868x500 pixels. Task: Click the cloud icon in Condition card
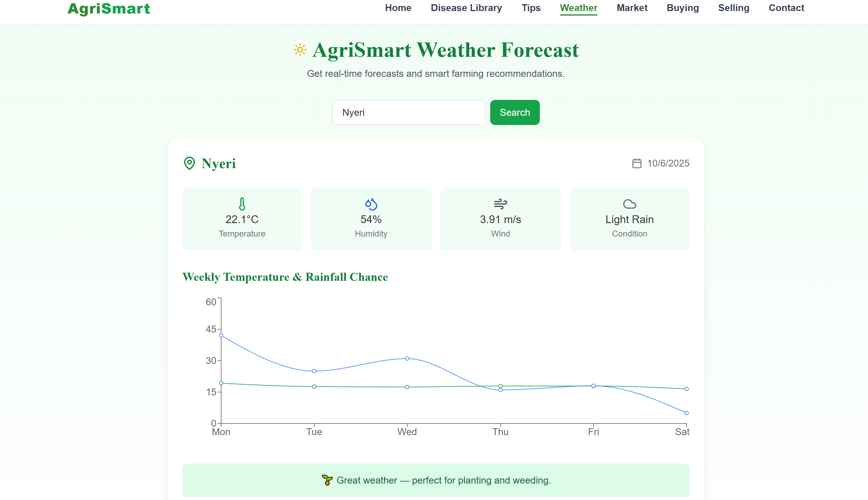(x=629, y=204)
